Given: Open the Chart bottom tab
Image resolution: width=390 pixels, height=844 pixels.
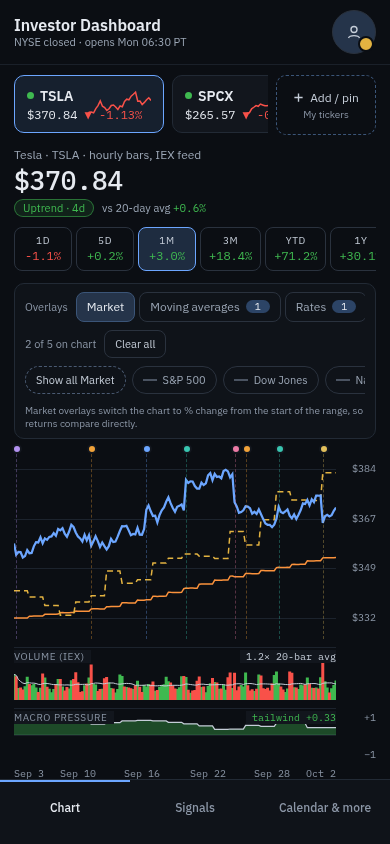Looking at the screenshot, I should tap(65, 807).
